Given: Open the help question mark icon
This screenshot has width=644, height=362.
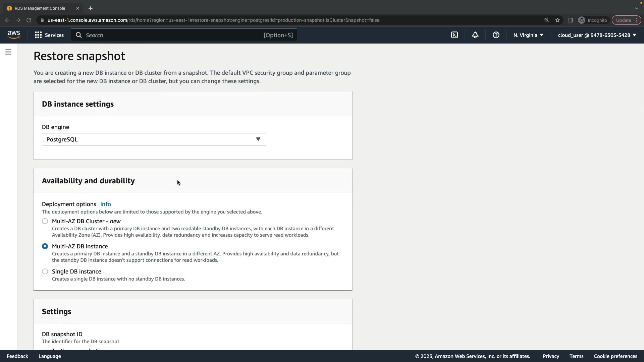Looking at the screenshot, I should (496, 35).
